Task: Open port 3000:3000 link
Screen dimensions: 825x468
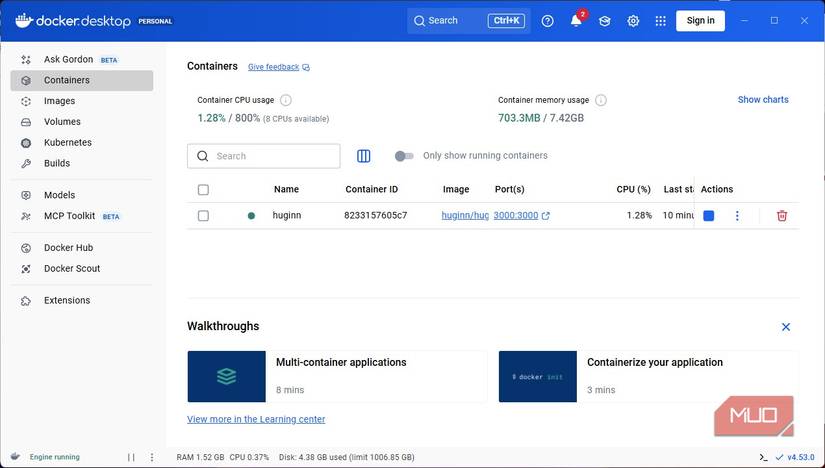Action: pos(516,215)
